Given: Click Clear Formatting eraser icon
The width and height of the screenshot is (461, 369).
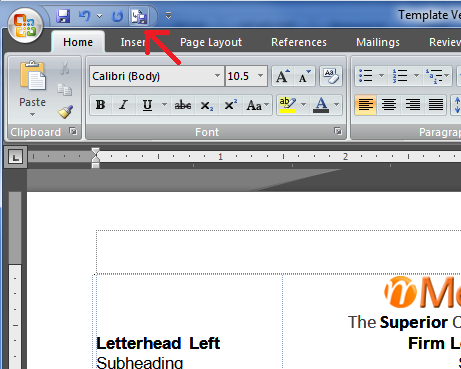Looking at the screenshot, I should (x=331, y=76).
